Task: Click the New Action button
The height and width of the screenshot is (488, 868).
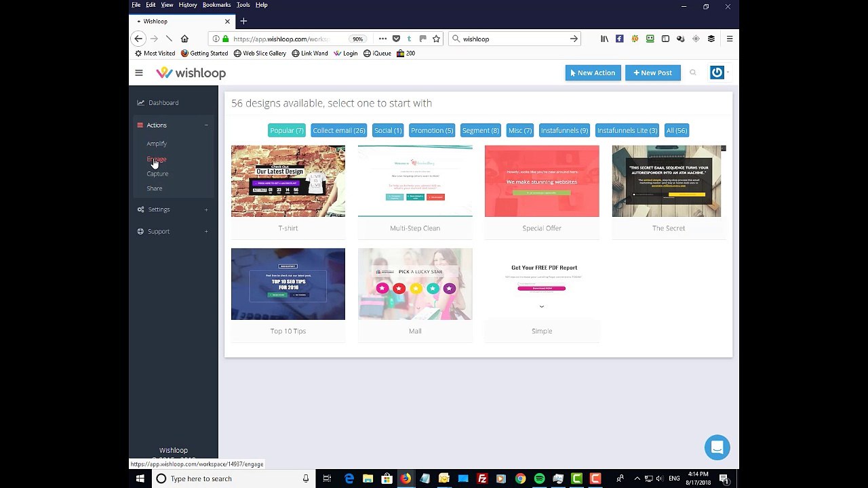Action: coord(593,73)
